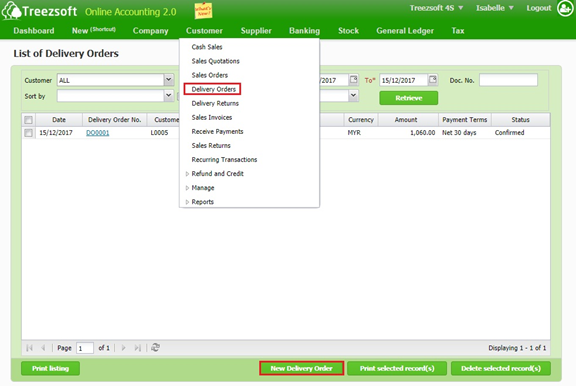Open the Customer ALL dropdown
The height and width of the screenshot is (386, 576).
point(169,79)
